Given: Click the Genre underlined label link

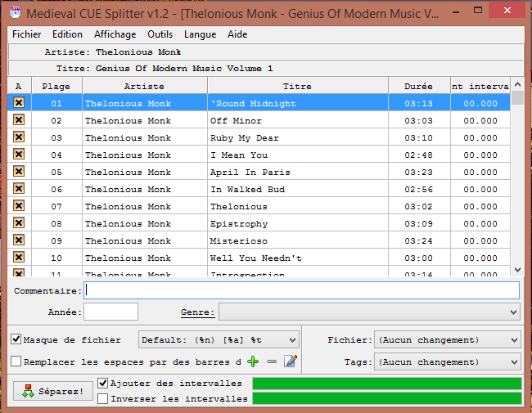Looking at the screenshot, I should coord(197,312).
